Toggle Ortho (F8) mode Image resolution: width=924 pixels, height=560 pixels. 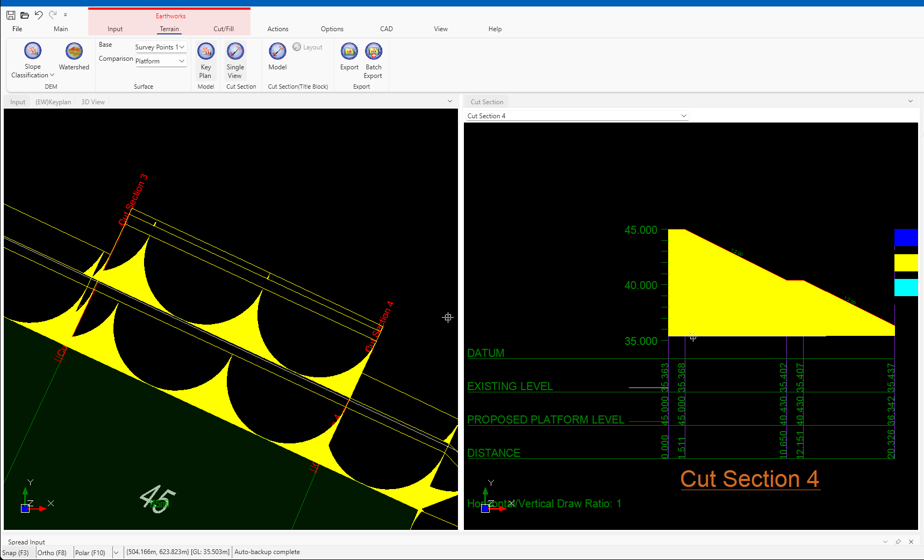point(52,552)
